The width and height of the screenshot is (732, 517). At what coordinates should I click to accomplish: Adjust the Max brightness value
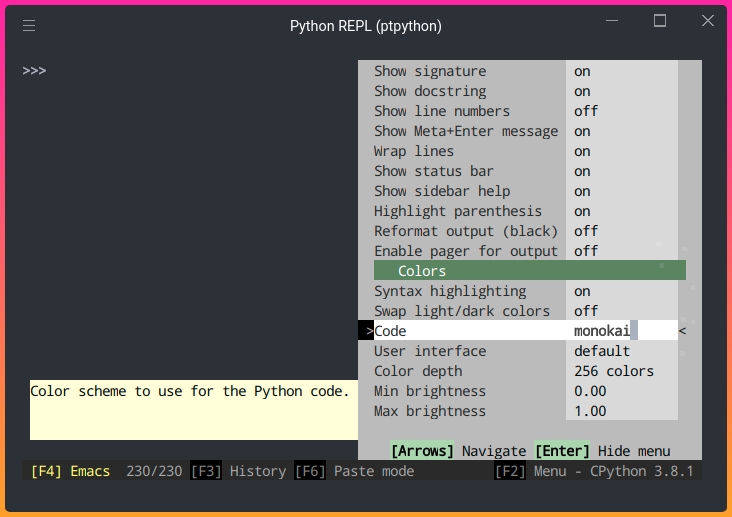(590, 411)
